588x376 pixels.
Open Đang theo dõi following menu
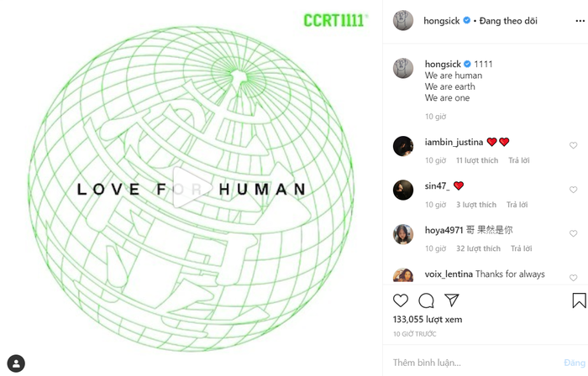click(x=508, y=21)
